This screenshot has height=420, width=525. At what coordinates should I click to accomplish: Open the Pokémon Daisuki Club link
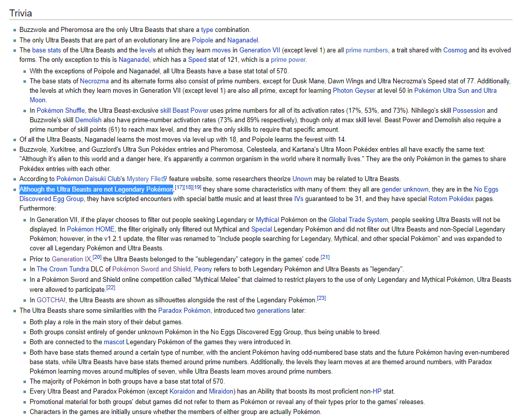tap(88, 179)
